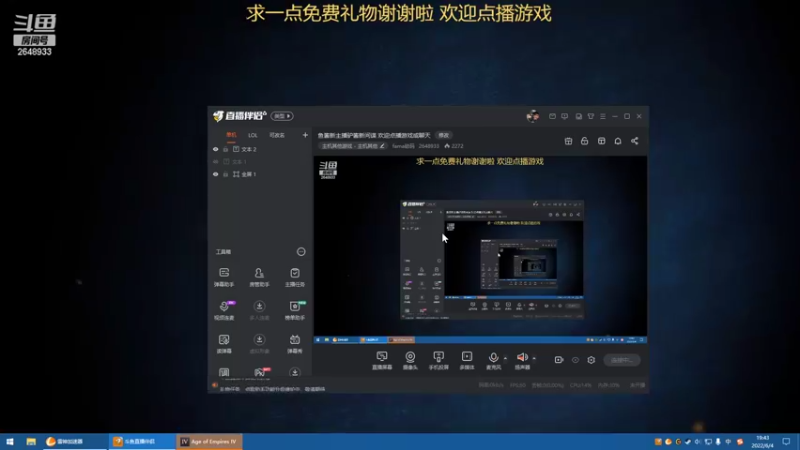Click the 修改 button by the stream title

click(x=443, y=135)
